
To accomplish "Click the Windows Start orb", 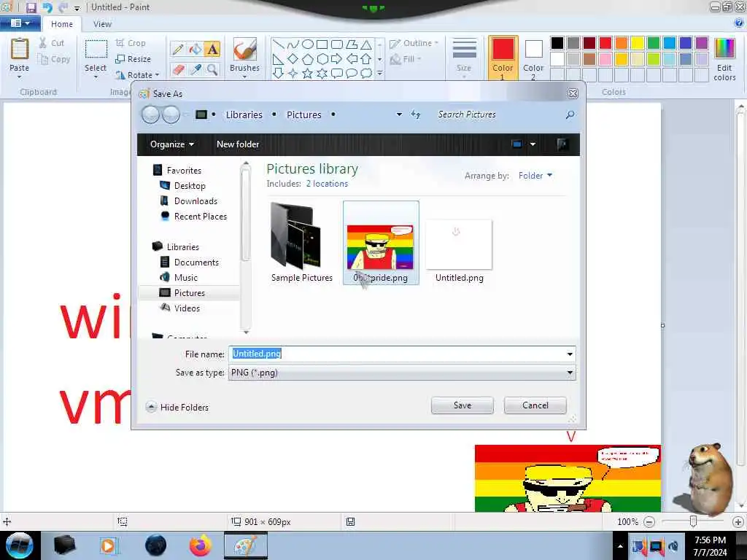I will pyautogui.click(x=19, y=545).
